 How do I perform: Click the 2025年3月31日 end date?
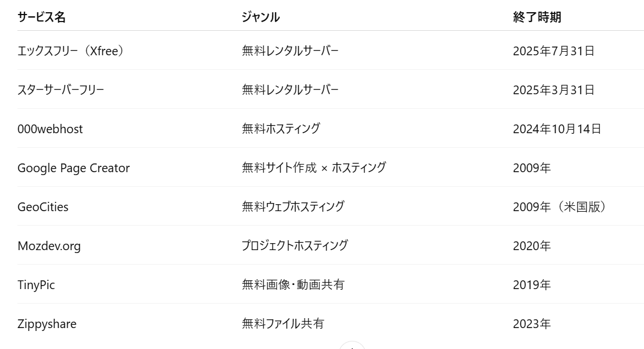click(x=553, y=90)
